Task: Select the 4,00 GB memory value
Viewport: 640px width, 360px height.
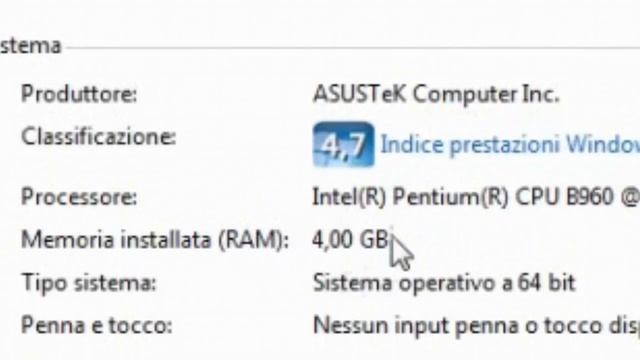Action: point(350,240)
